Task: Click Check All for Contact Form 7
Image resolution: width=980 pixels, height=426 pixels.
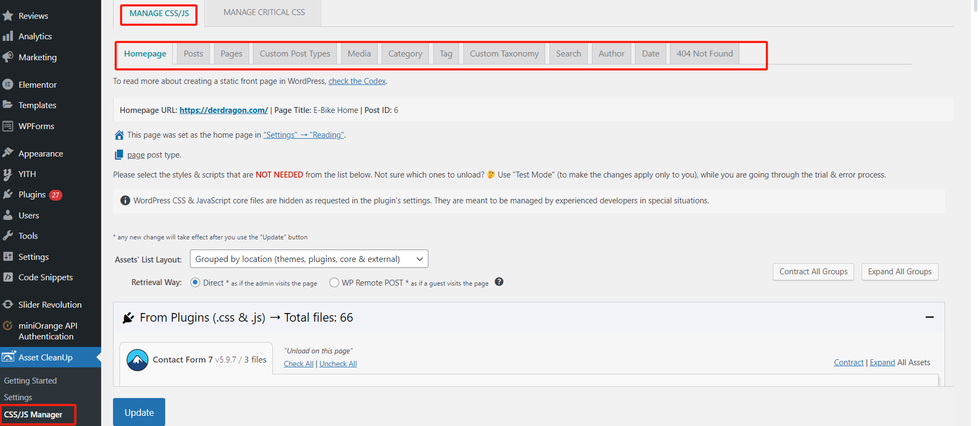Action: 298,364
